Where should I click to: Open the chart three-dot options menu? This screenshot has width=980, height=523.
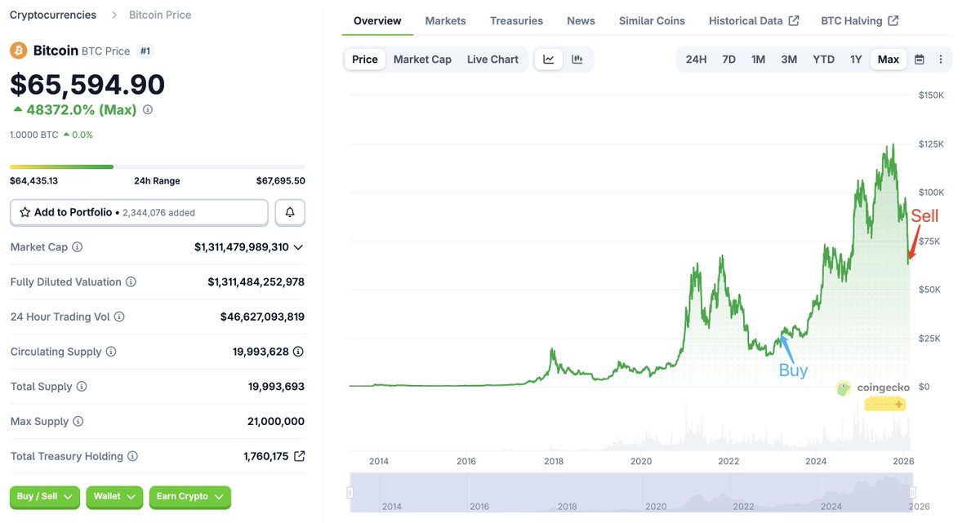click(941, 60)
